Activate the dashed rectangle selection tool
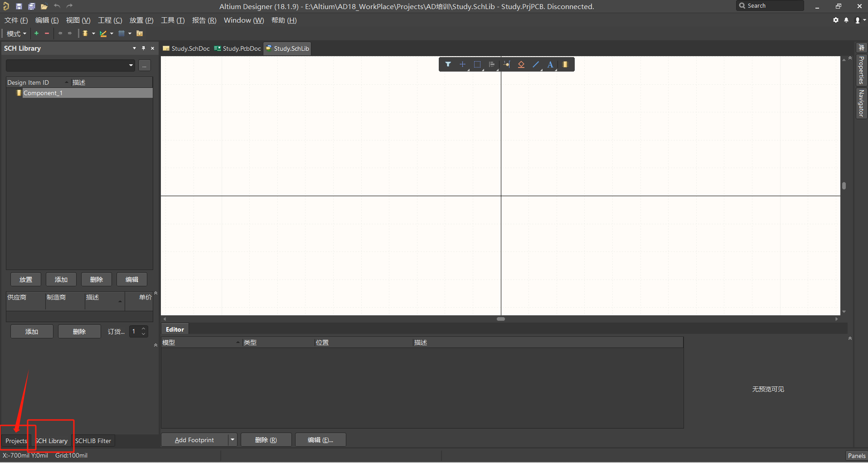 477,64
